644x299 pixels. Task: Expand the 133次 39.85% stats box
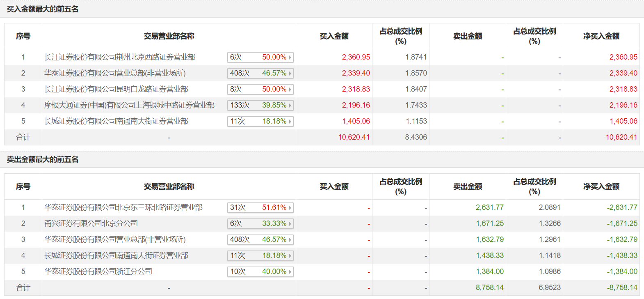point(260,105)
